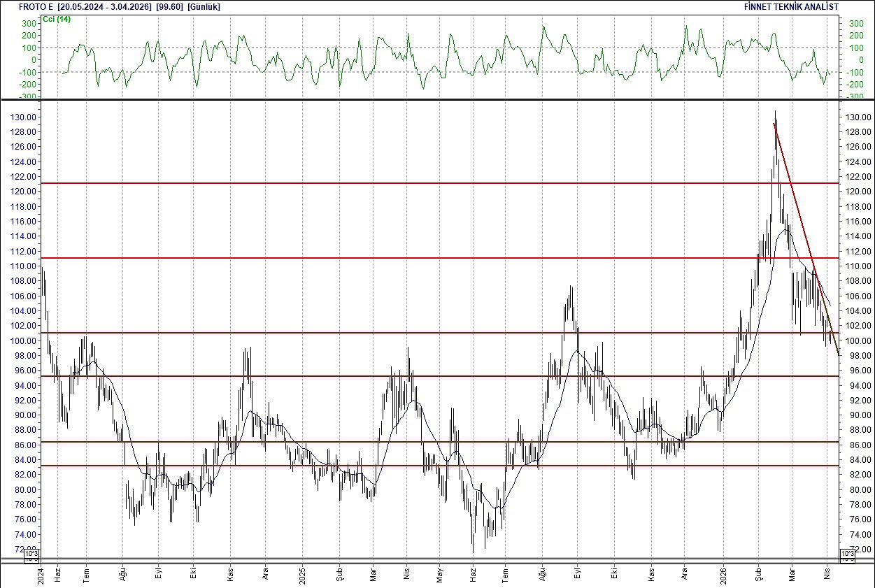Click the right 10^3 scale box
The width and height of the screenshot is (875, 588).
pyautogui.click(x=847, y=554)
